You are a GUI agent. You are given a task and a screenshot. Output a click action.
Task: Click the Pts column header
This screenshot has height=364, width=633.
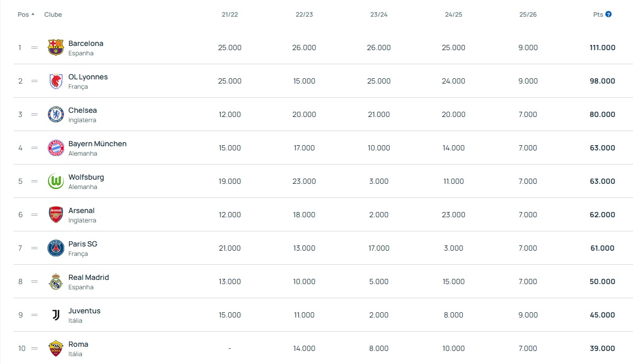pos(598,15)
